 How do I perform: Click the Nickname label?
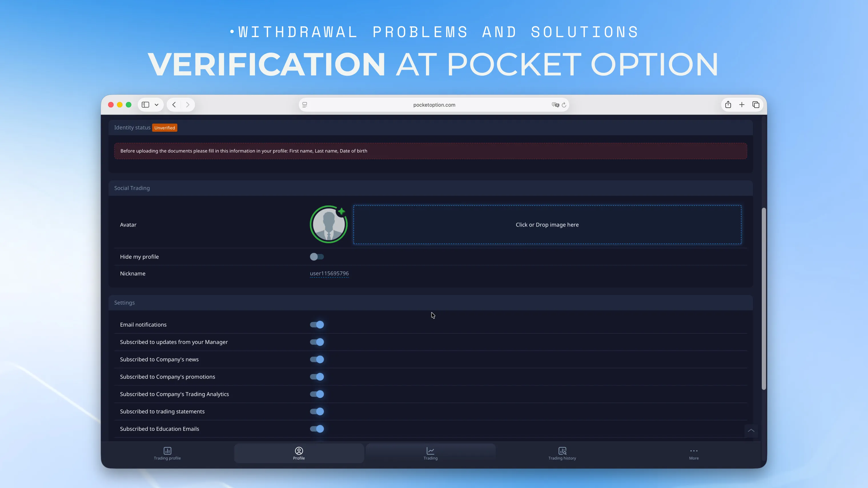133,273
